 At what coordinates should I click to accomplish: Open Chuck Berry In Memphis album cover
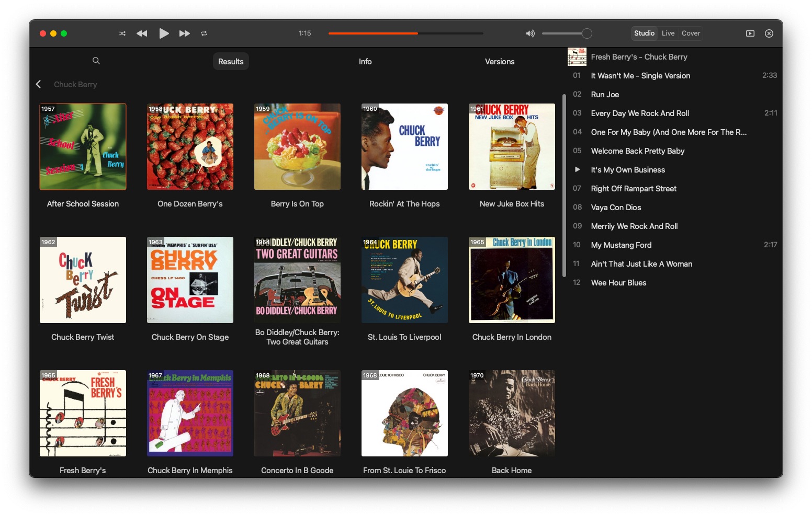click(190, 413)
